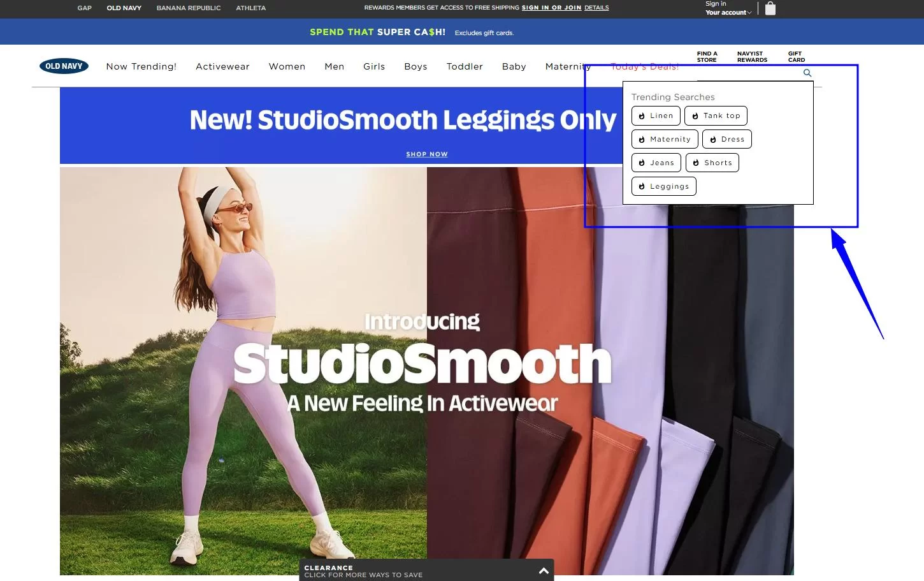Select the Tank top trending search
This screenshot has height=581, width=924.
click(x=716, y=116)
